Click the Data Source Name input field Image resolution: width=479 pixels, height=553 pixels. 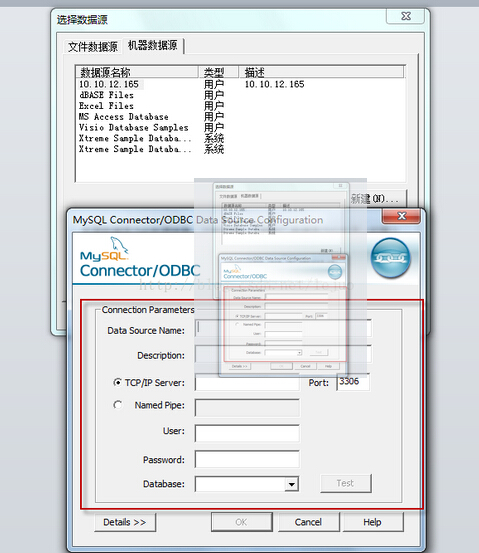283,329
